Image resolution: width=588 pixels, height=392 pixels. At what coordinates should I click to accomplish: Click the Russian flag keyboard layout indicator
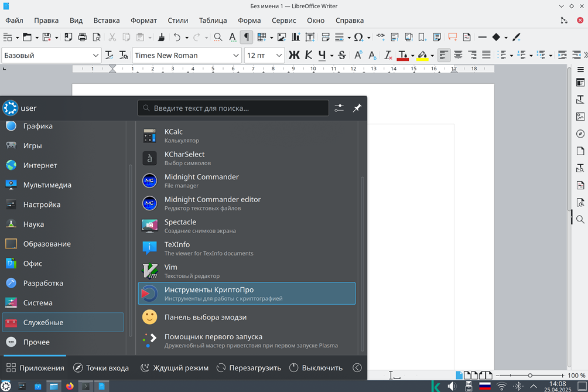[485, 386]
